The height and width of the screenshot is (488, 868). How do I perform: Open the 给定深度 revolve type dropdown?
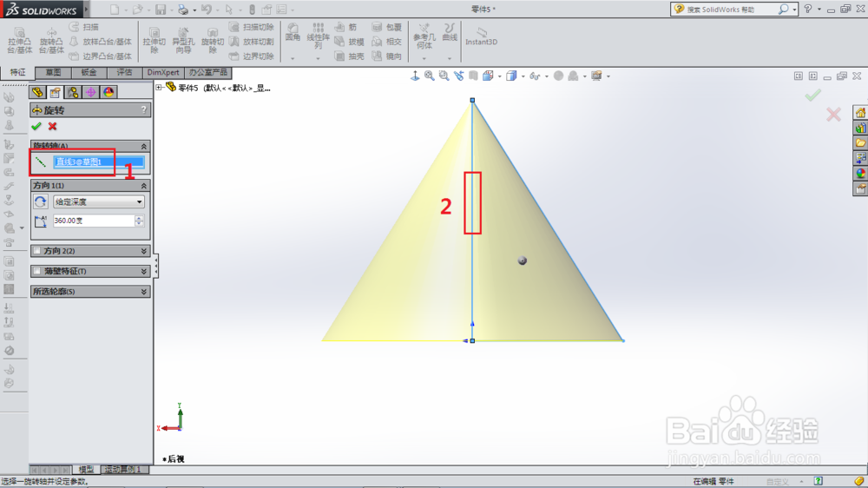click(x=99, y=201)
